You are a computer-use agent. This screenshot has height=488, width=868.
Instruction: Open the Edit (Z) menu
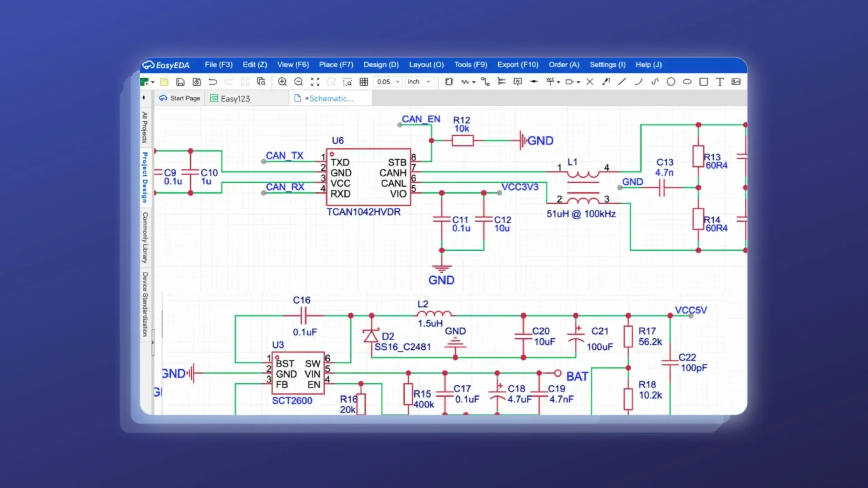(x=255, y=65)
